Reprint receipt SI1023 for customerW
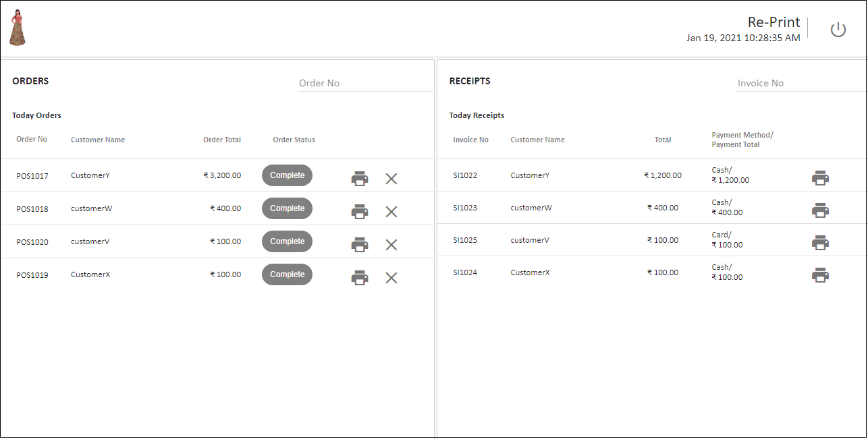Viewport: 868px width, 439px height. [820, 210]
